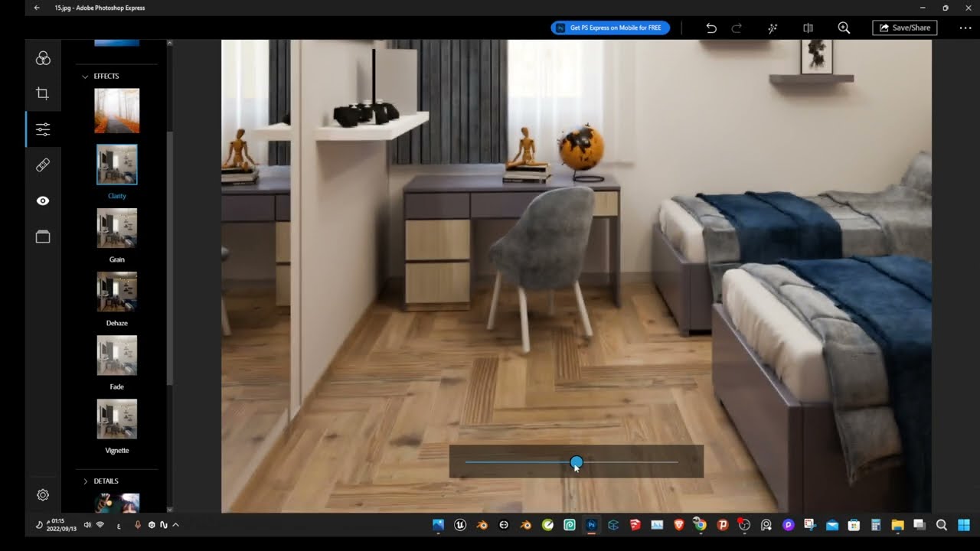This screenshot has width=980, height=551.
Task: Click Get PS Express on Mobile for FREE
Action: (610, 28)
